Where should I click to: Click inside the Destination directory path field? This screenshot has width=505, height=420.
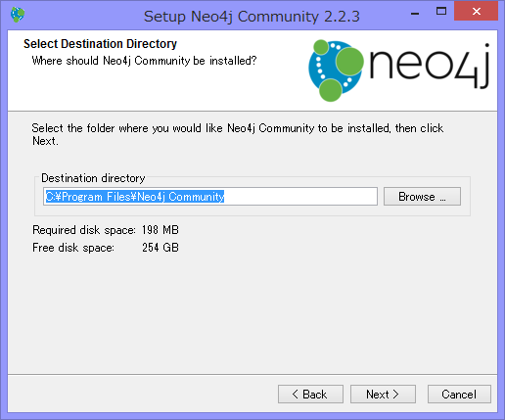pos(210,197)
